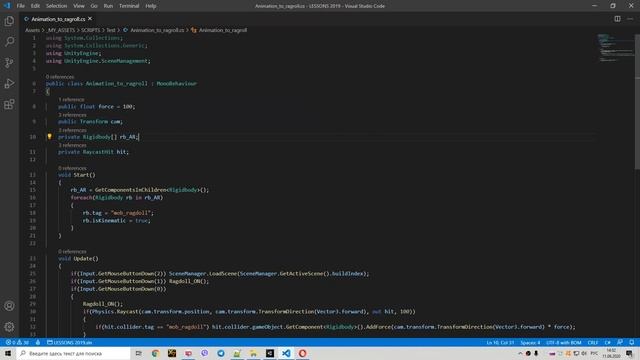Click the CRLF end-of-line selector

[593, 342]
